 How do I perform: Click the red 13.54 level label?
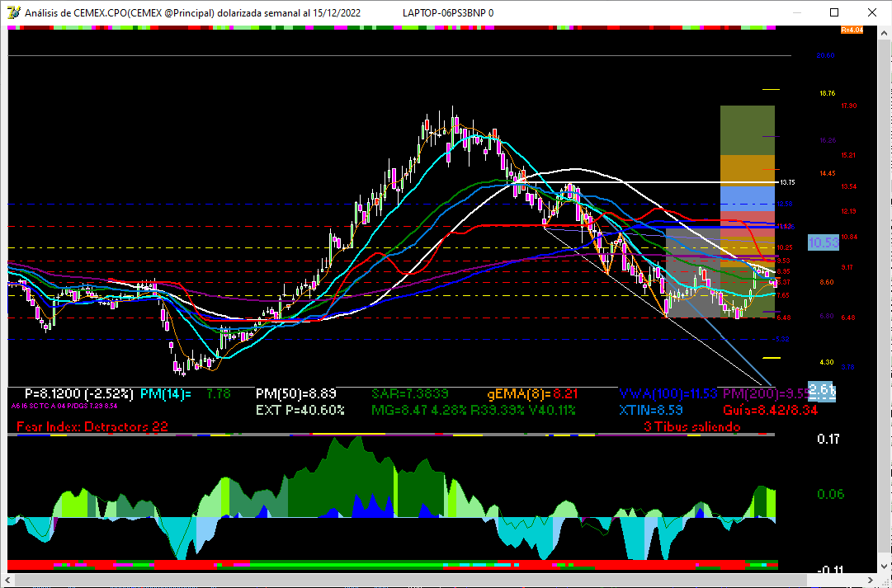click(x=849, y=186)
